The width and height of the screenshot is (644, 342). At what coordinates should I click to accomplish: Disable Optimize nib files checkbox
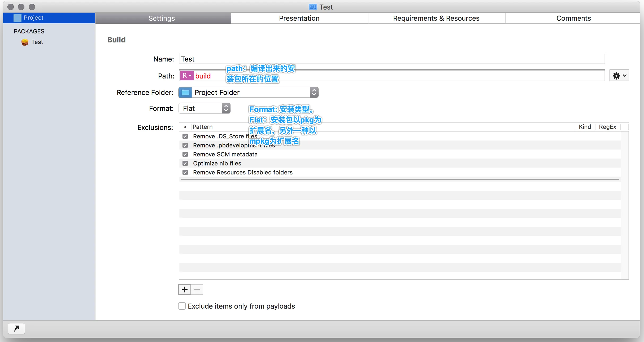pyautogui.click(x=185, y=163)
